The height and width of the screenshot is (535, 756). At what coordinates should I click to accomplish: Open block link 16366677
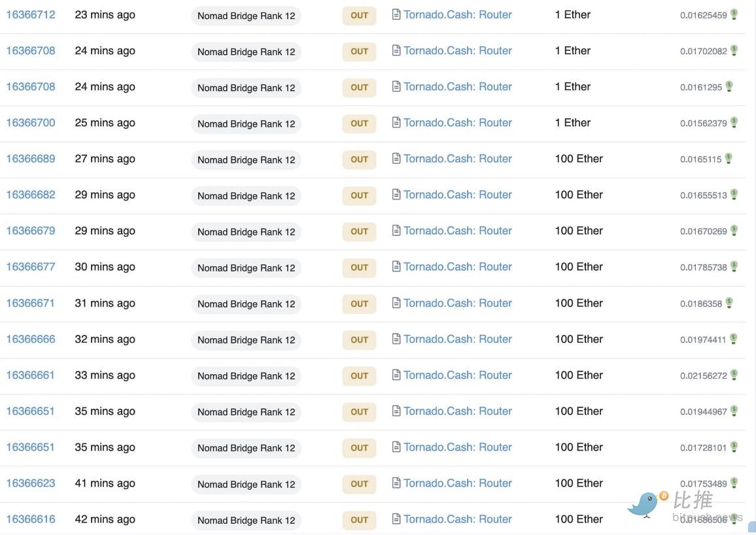(31, 266)
